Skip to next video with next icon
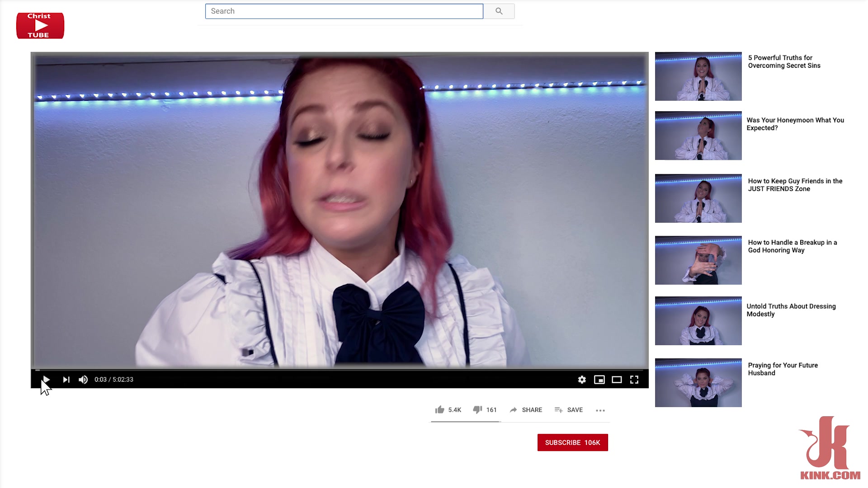The image size is (868, 488). tap(66, 380)
